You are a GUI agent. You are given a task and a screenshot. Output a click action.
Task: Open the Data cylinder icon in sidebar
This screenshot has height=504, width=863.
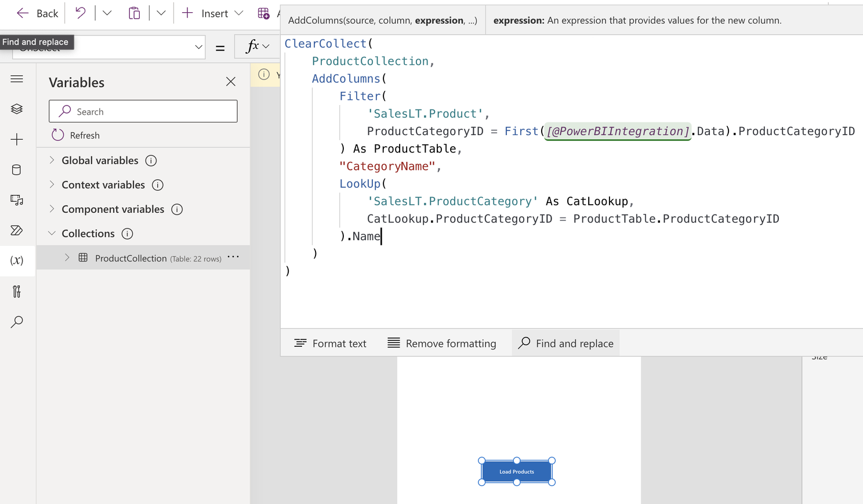point(17,169)
